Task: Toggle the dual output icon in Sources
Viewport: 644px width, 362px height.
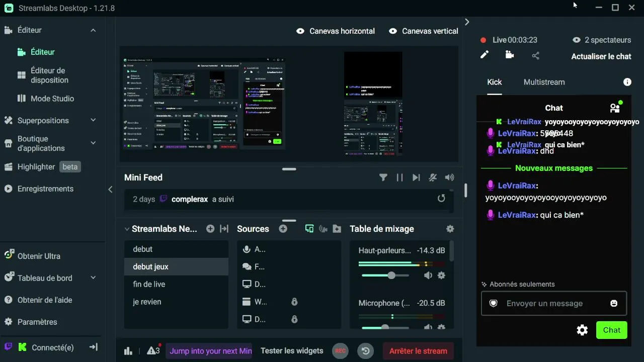Action: coord(309,229)
